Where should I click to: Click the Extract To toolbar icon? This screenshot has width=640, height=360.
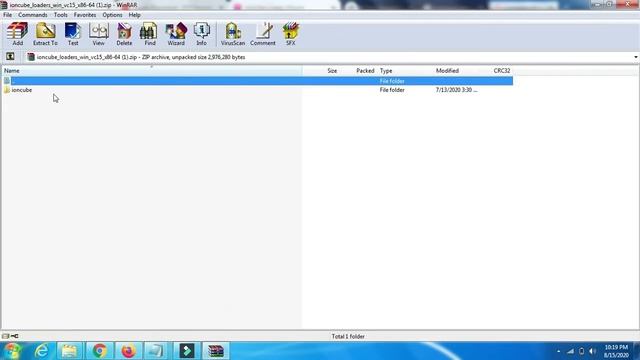pos(45,33)
